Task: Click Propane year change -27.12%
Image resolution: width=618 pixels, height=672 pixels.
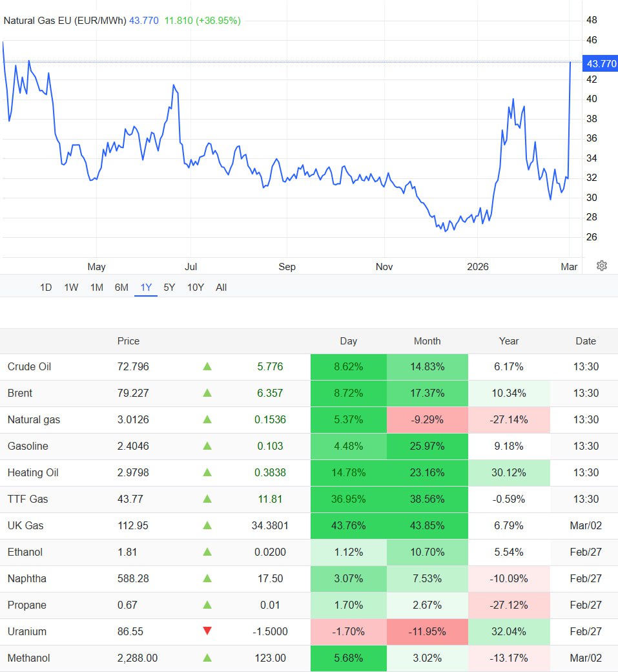Action: [509, 605]
